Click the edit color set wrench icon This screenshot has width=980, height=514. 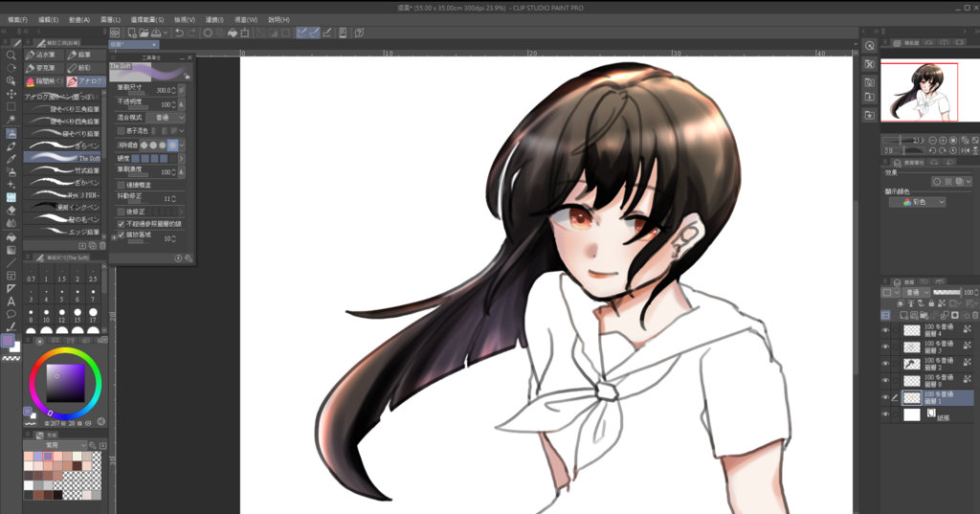click(x=93, y=444)
